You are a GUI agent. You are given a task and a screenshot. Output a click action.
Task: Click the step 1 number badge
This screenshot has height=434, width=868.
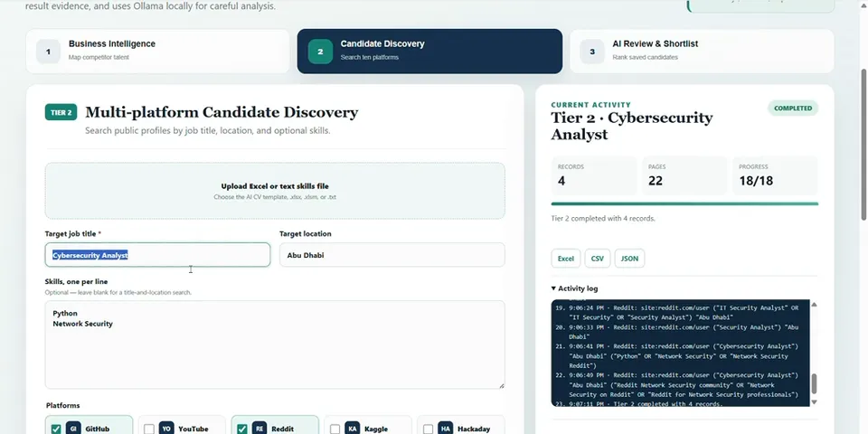(48, 52)
